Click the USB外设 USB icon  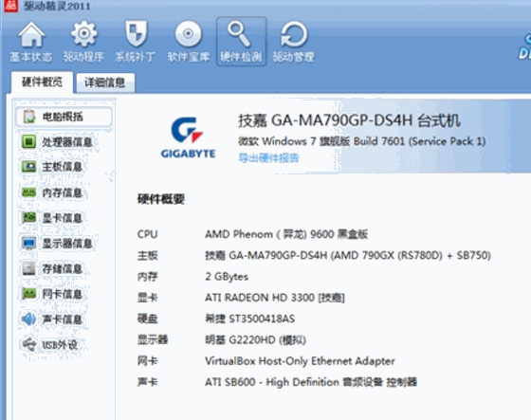tap(28, 344)
